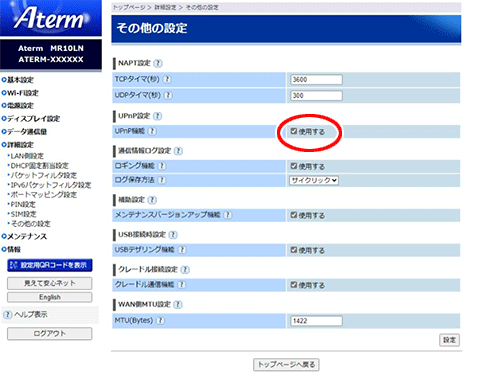Click トップページへ戻る button

[286, 364]
